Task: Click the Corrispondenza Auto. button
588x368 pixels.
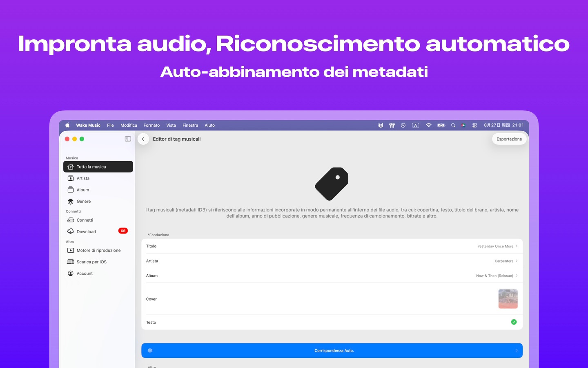Action: 332,350
